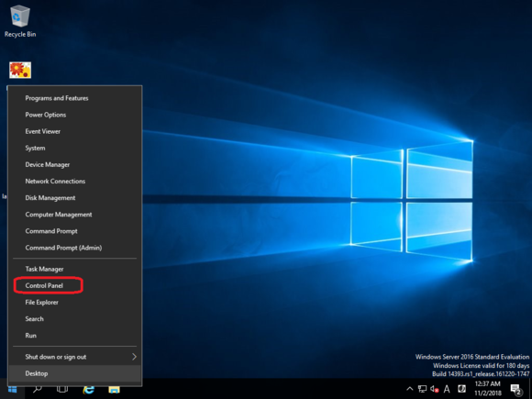
Task: Start Command Prompt (Admin)
Action: pyautogui.click(x=74, y=248)
